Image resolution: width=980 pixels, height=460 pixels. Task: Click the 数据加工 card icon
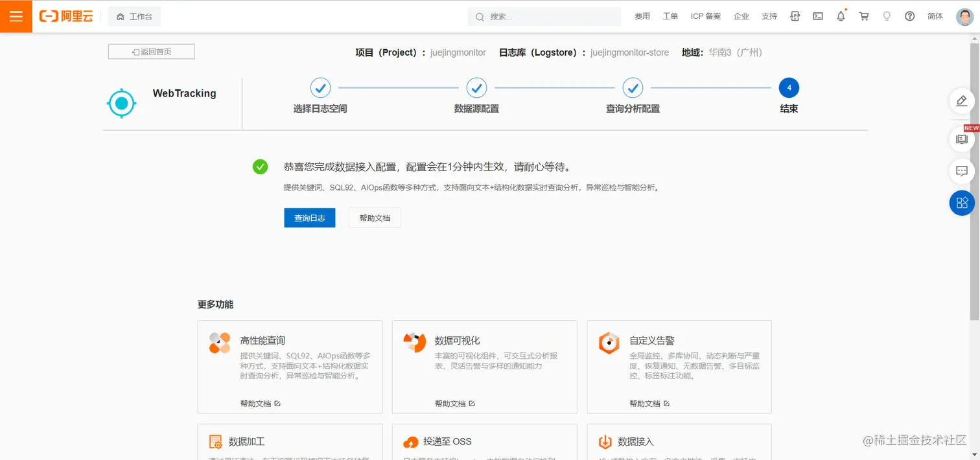216,442
